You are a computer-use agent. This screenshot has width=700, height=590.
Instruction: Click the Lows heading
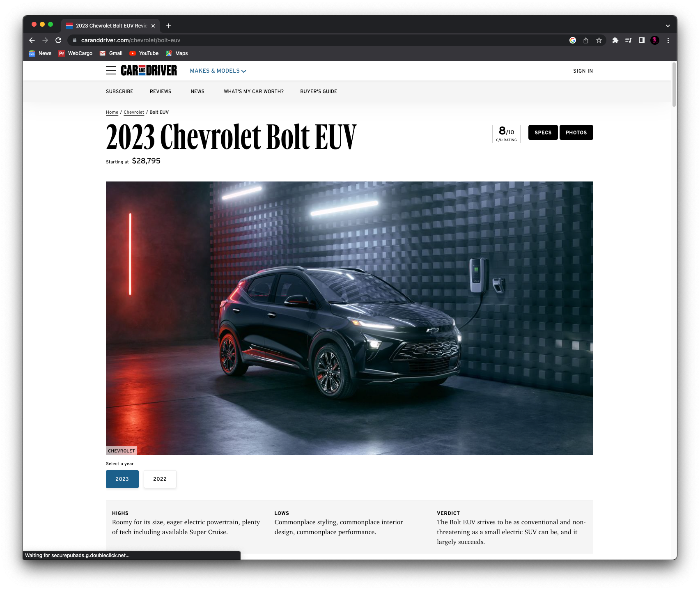click(282, 513)
